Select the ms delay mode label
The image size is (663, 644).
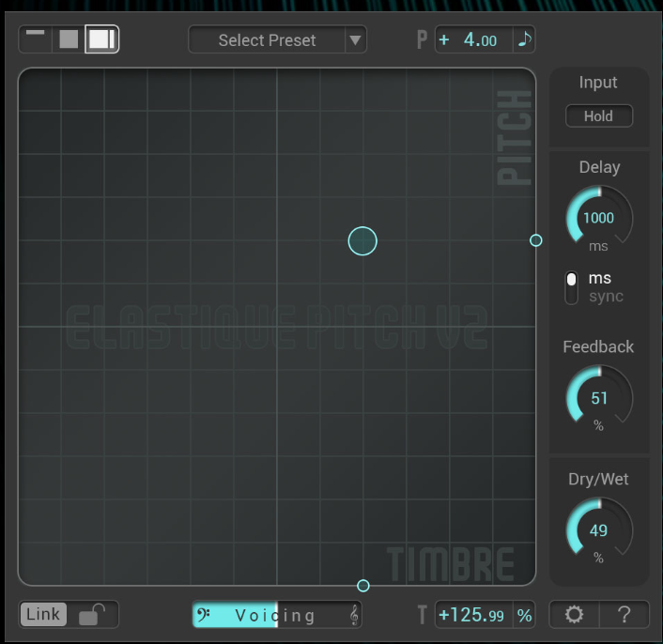599,278
